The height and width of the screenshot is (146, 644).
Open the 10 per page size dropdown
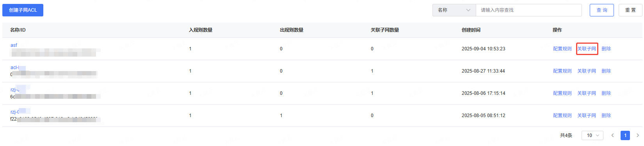tap(592, 135)
